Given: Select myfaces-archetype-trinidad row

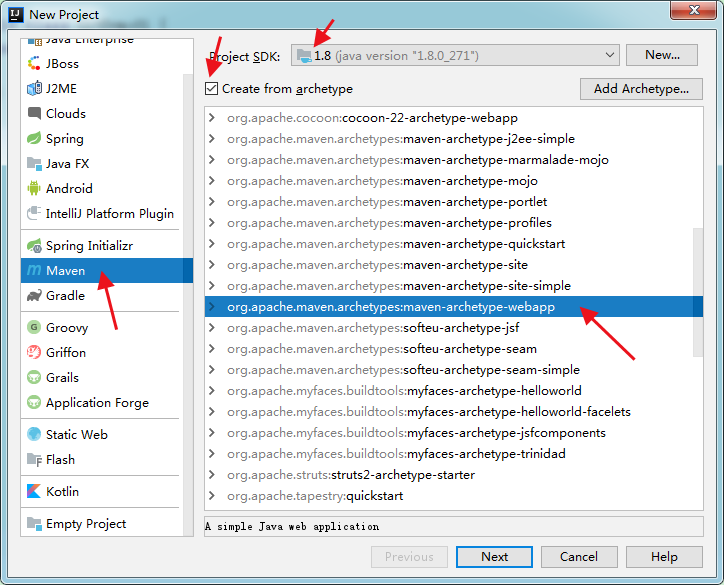Looking at the screenshot, I should click(x=454, y=454).
